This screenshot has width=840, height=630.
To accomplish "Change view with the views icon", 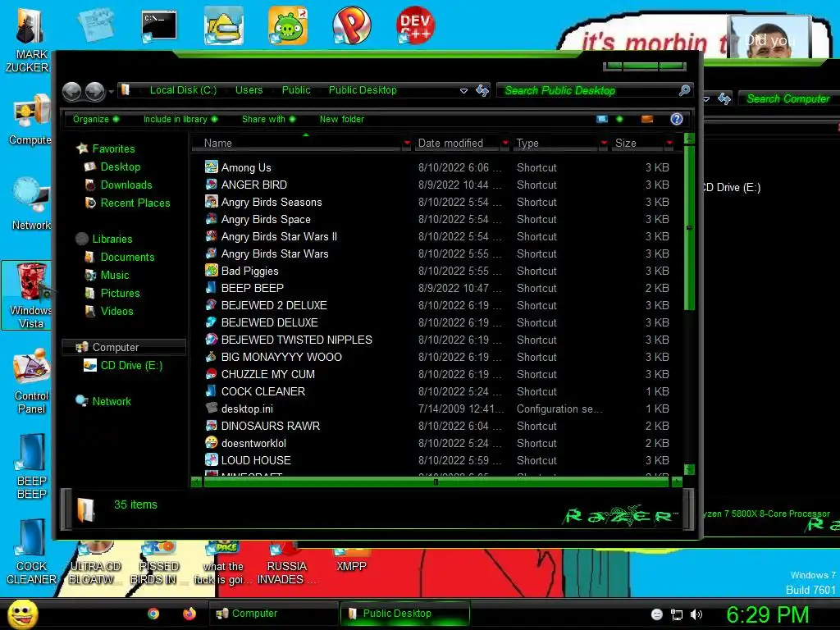I will tap(602, 119).
